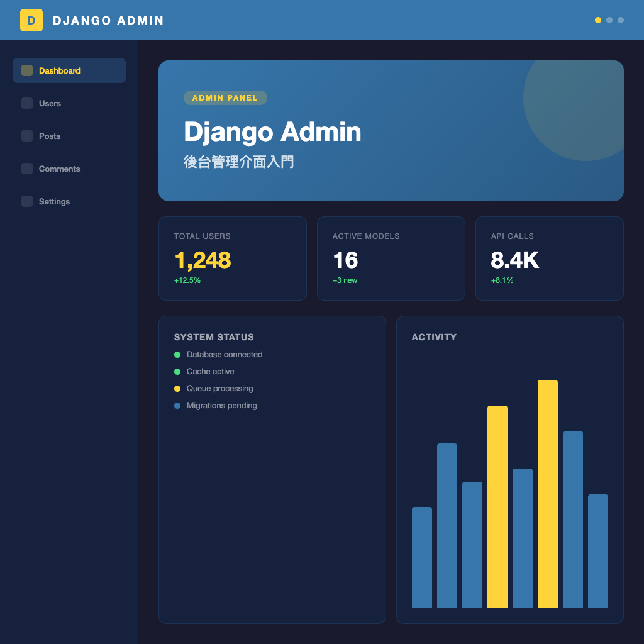644x644 pixels.
Task: Click the ADMIN PANEL badge
Action: point(225,97)
